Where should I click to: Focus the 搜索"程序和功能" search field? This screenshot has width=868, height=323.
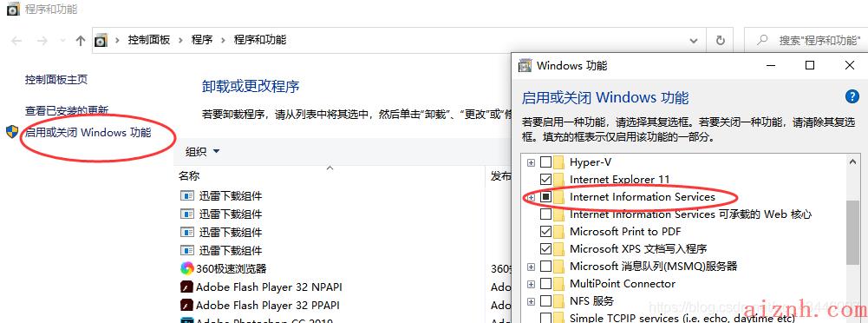pos(806,40)
